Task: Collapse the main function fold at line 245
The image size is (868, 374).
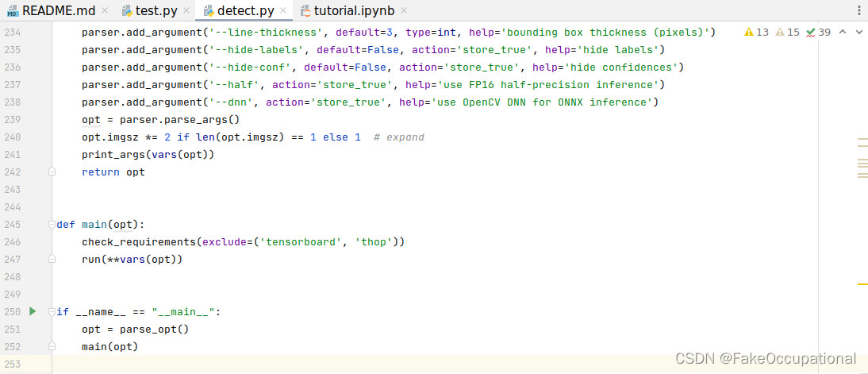Action: click(x=52, y=225)
